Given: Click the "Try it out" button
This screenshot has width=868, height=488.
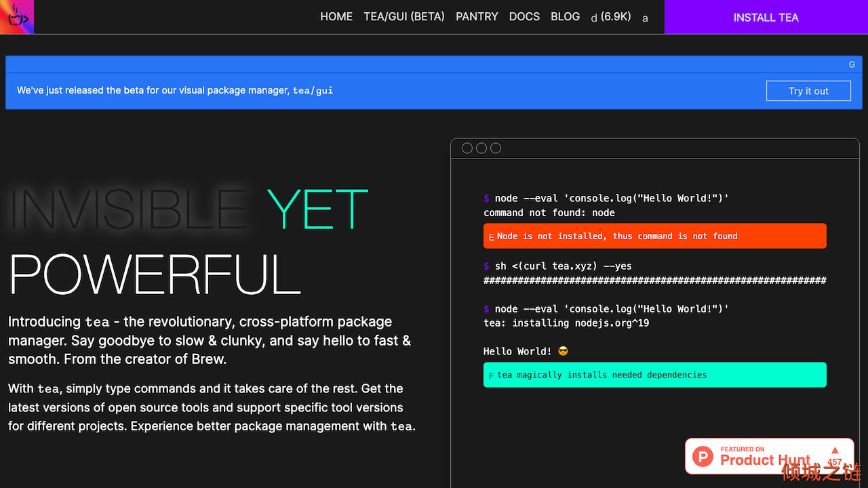Looking at the screenshot, I should coord(808,91).
